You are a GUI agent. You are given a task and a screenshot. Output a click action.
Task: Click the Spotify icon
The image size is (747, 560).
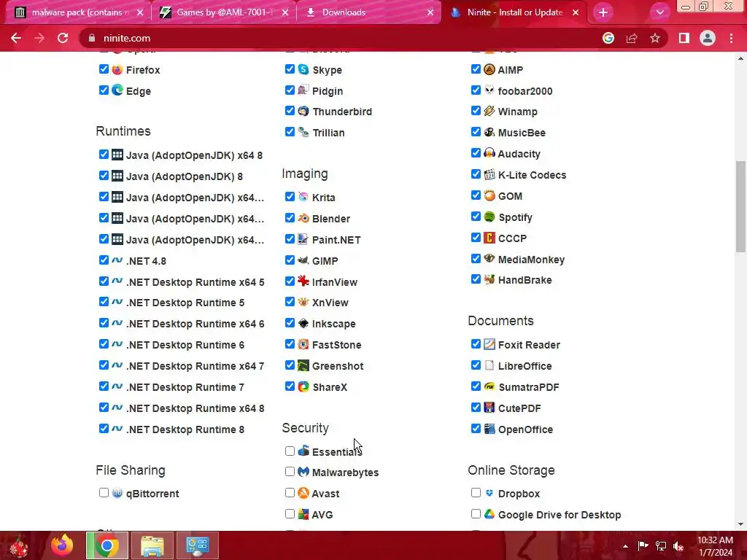pyautogui.click(x=489, y=217)
